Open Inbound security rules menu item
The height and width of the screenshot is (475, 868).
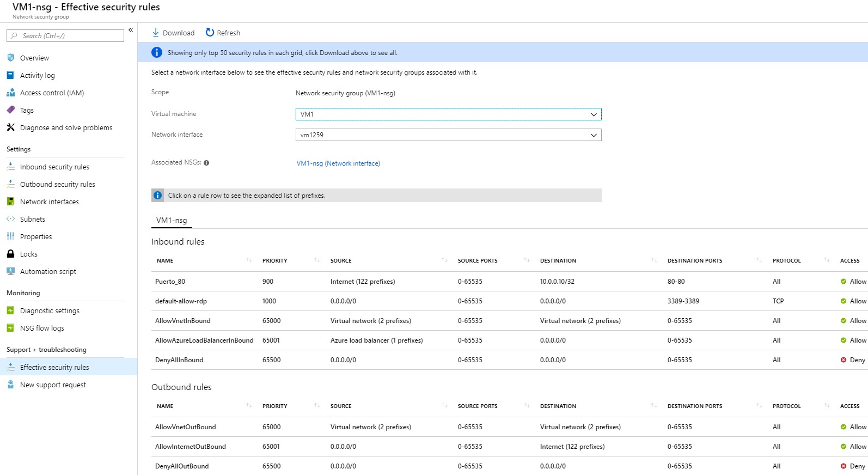54,167
